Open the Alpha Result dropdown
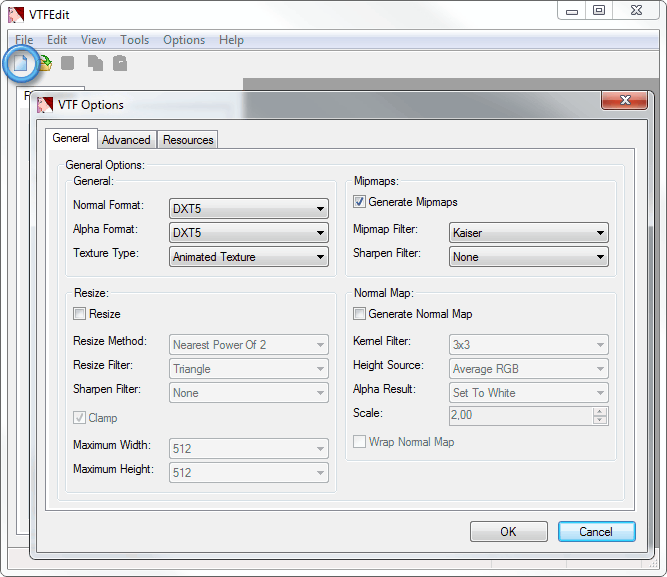 (529, 393)
